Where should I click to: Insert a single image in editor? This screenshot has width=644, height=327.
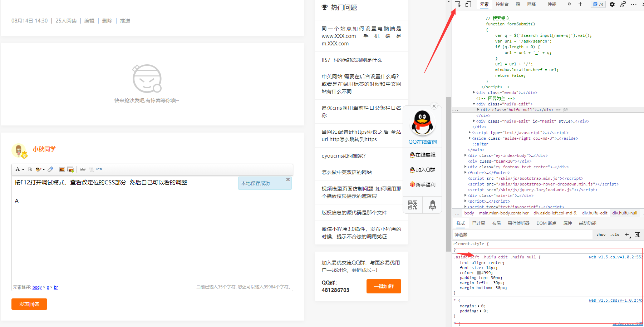click(62, 169)
